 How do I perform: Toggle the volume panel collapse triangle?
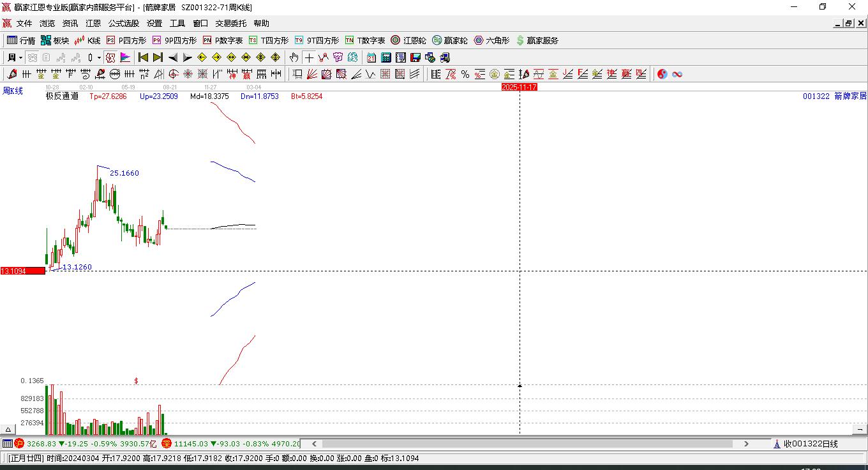pos(8,429)
